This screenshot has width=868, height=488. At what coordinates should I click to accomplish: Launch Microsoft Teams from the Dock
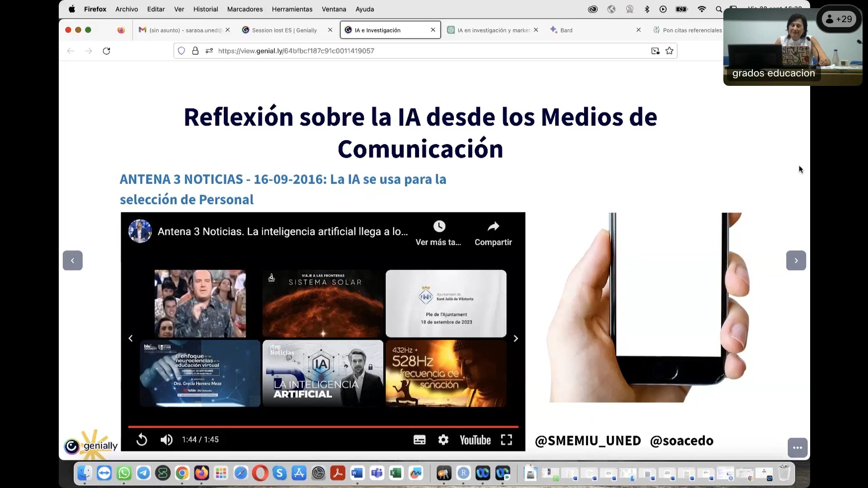(377, 473)
